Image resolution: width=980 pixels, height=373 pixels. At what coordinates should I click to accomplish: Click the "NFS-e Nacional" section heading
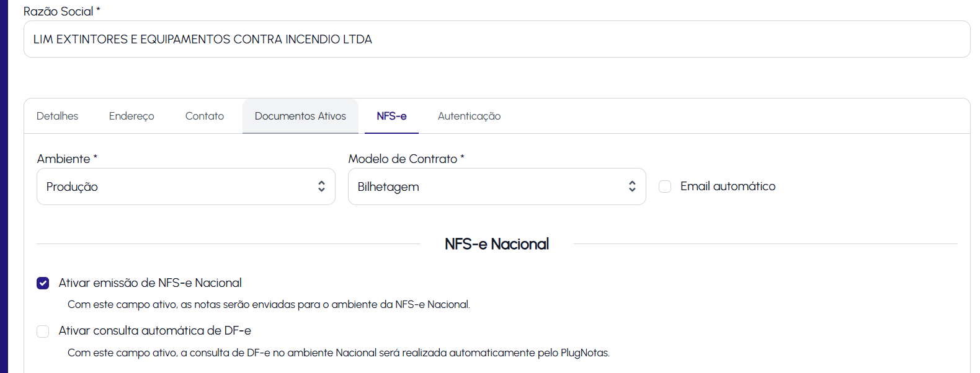point(497,244)
